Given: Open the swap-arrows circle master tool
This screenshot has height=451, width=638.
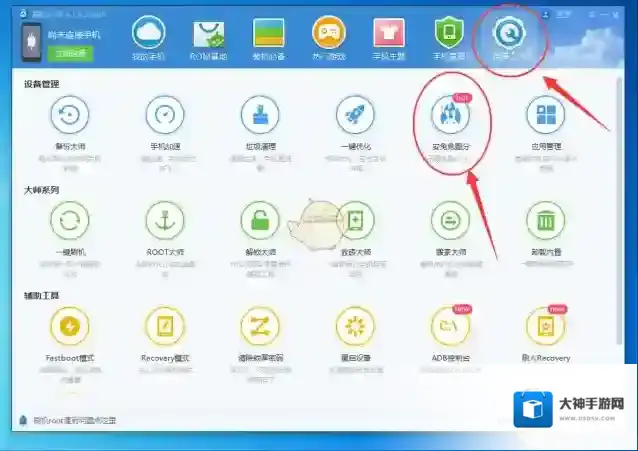Looking at the screenshot, I should (x=450, y=221).
